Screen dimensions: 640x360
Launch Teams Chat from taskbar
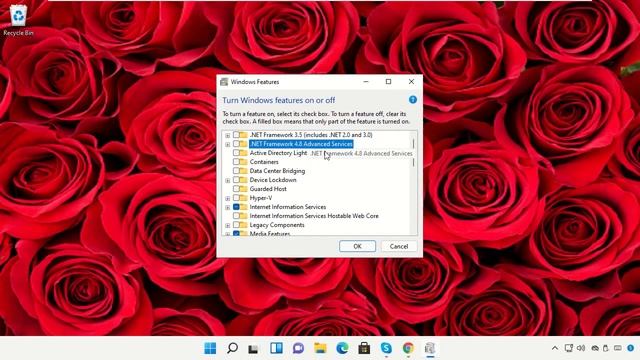298,348
